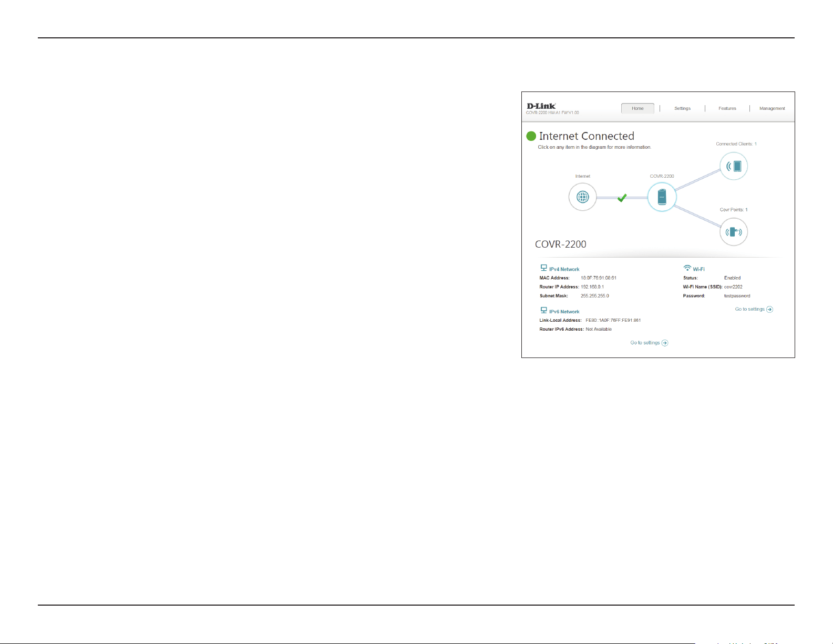
Task: Open the Features menu
Action: pyautogui.click(x=727, y=108)
